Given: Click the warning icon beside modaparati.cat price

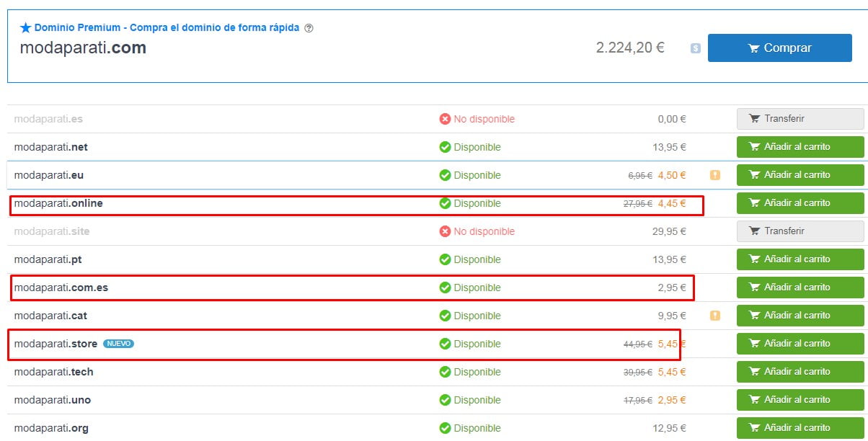Looking at the screenshot, I should 715,315.
